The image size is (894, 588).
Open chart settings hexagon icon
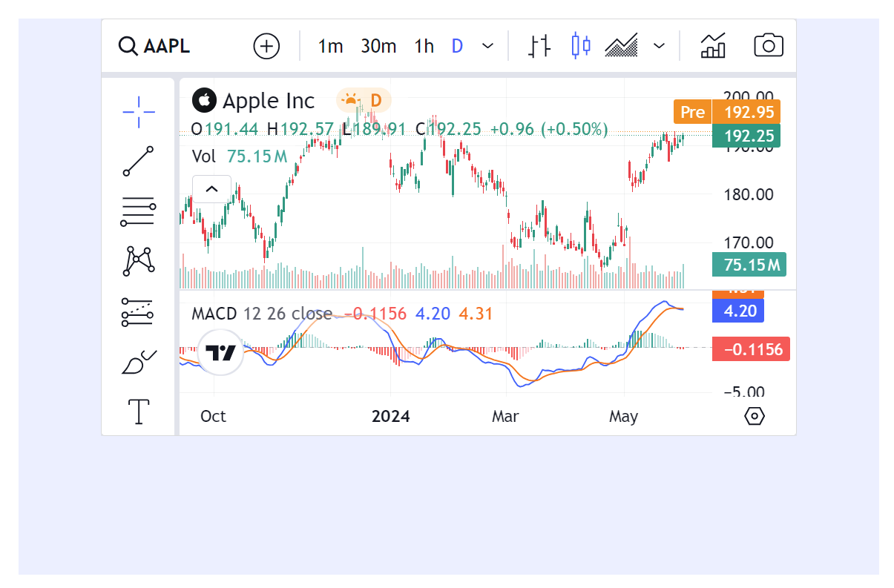[x=754, y=416]
